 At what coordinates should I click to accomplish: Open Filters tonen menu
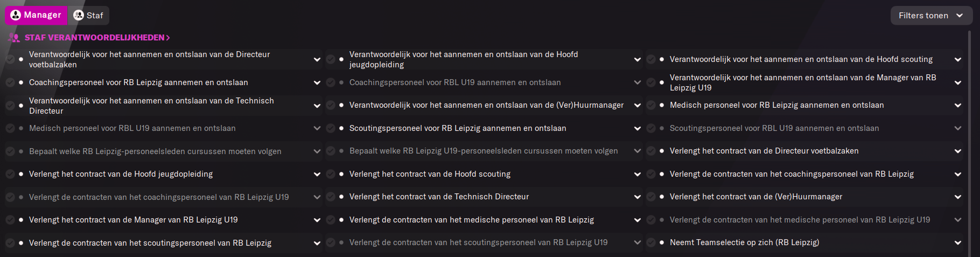click(x=931, y=16)
